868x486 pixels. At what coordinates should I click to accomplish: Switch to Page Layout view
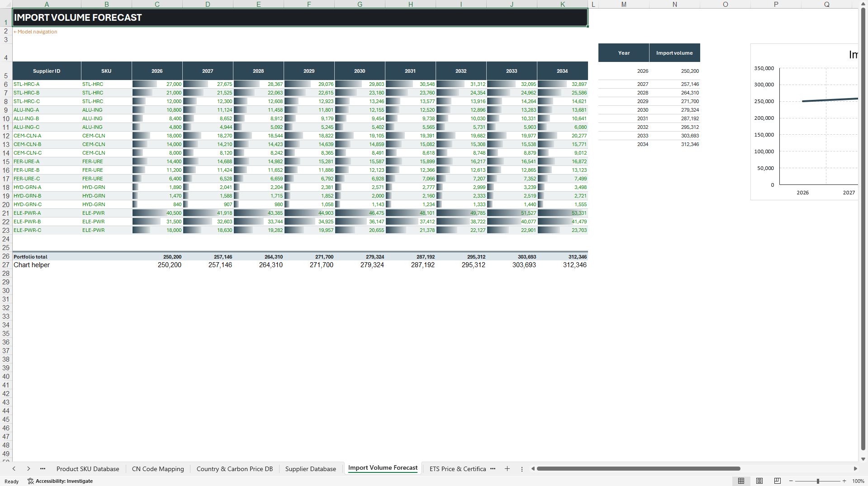pos(759,481)
